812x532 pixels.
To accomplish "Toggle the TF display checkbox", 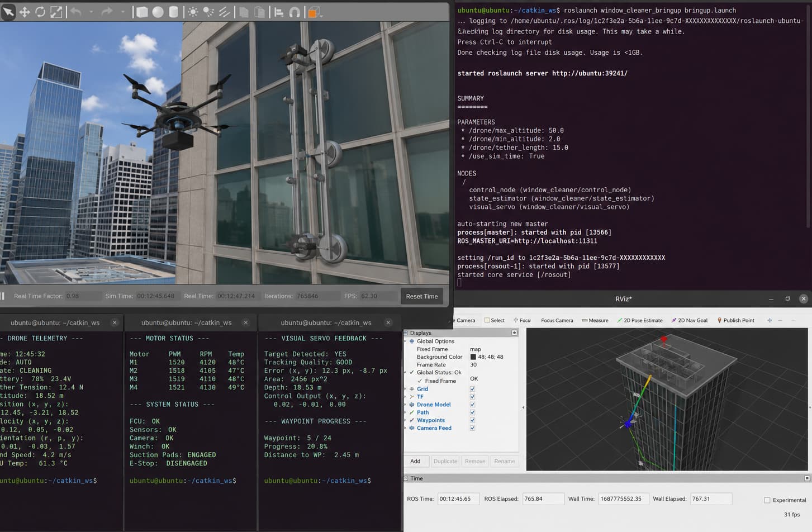I will point(472,397).
